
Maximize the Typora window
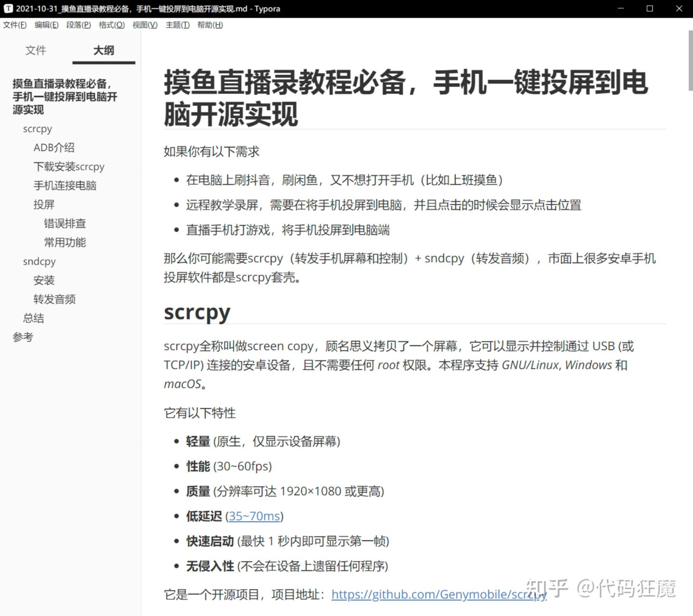click(x=650, y=9)
